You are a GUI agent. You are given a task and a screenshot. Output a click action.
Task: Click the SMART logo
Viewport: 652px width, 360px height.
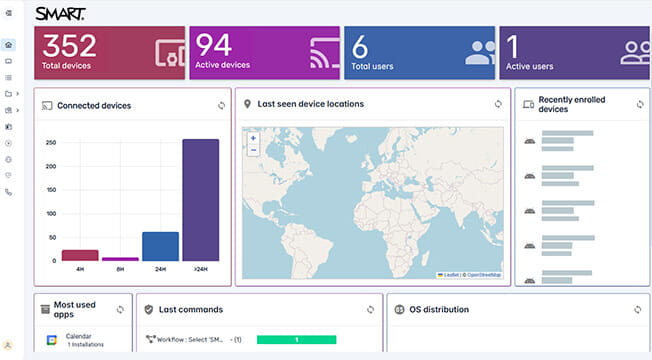60,14
